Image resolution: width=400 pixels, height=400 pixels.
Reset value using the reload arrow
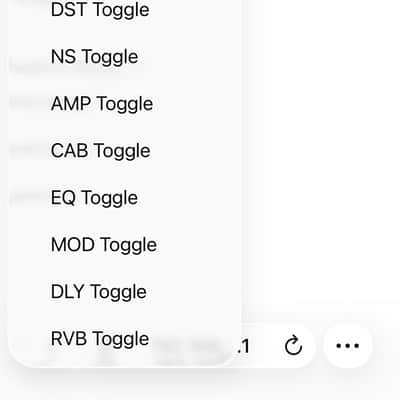tap(293, 346)
